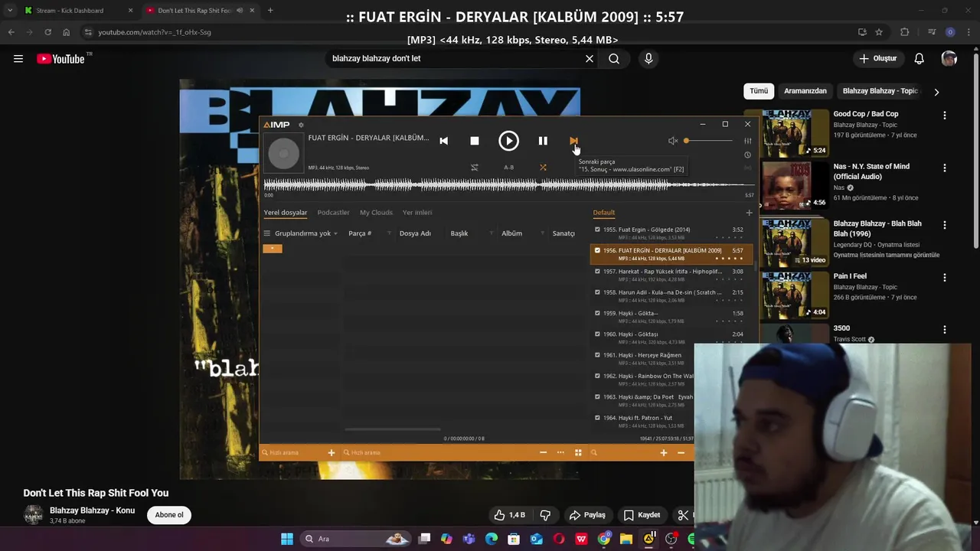Viewport: 980px width, 551px height.
Task: Open the three-dots more menu in AIMP bar
Action: pyautogui.click(x=560, y=453)
